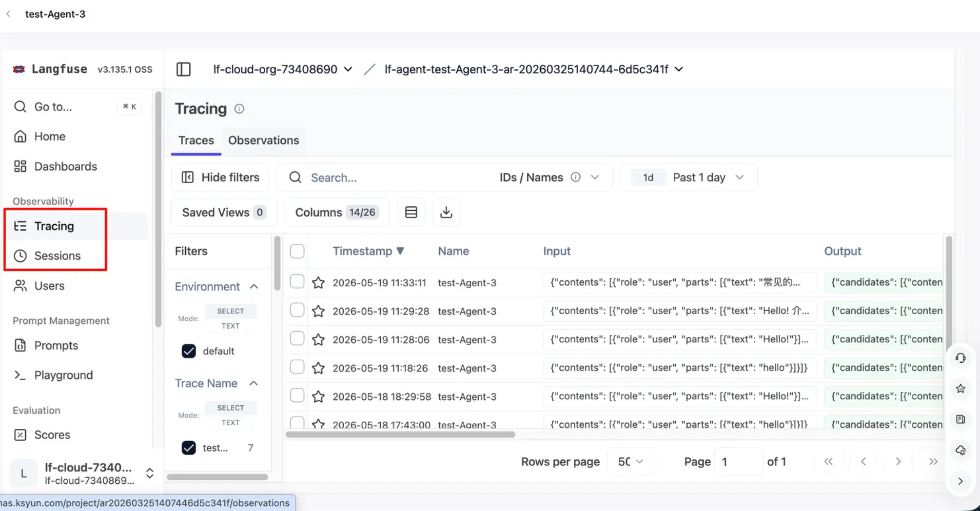This screenshot has width=980, height=511.
Task: Click the 1d time range shortcut
Action: (648, 177)
